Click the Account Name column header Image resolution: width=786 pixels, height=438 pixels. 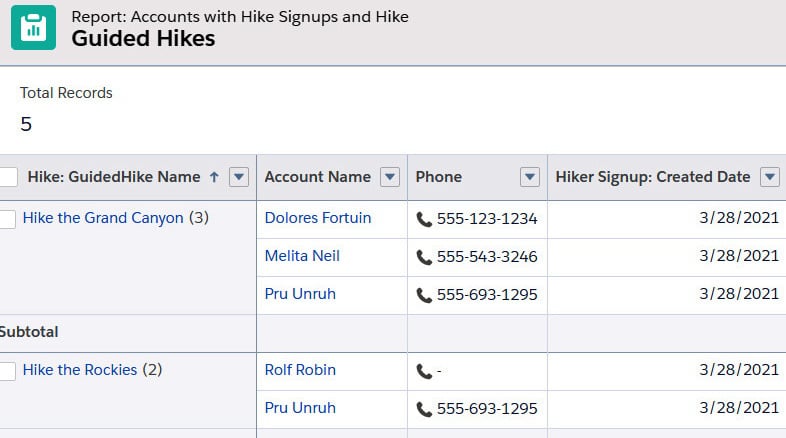318,177
